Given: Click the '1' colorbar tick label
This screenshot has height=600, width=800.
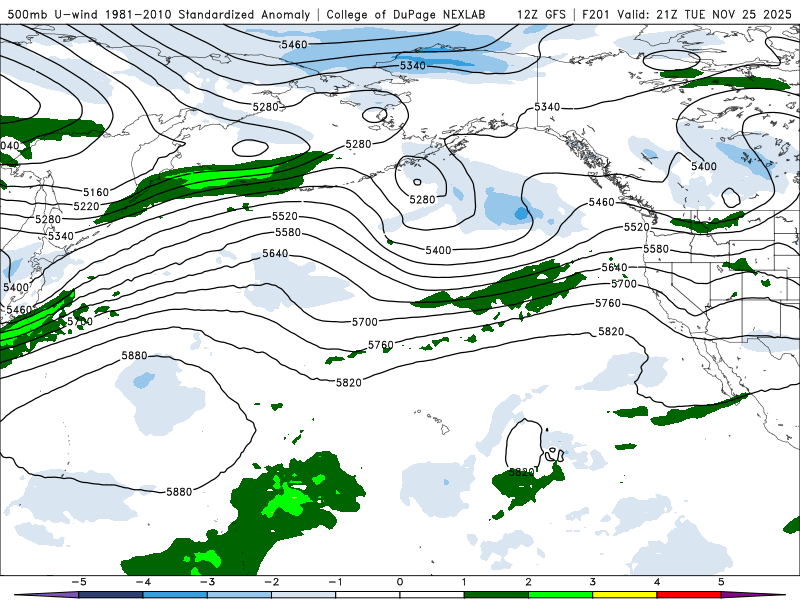Looking at the screenshot, I should [x=464, y=582].
